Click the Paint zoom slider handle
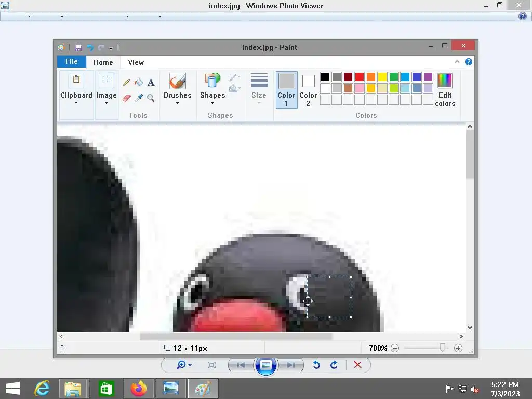This screenshot has width=532, height=399. pos(443,348)
